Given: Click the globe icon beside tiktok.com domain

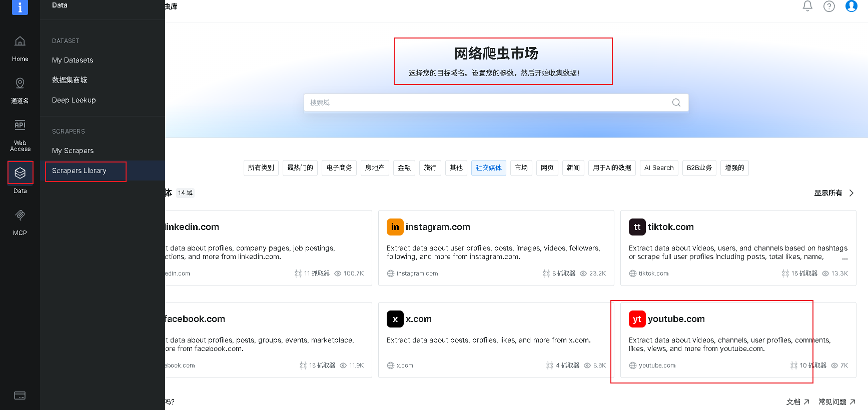Looking at the screenshot, I should coord(633,273).
